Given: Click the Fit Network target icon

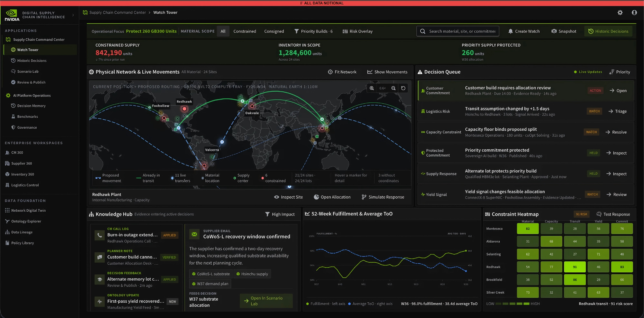Looking at the screenshot, I should [330, 72].
